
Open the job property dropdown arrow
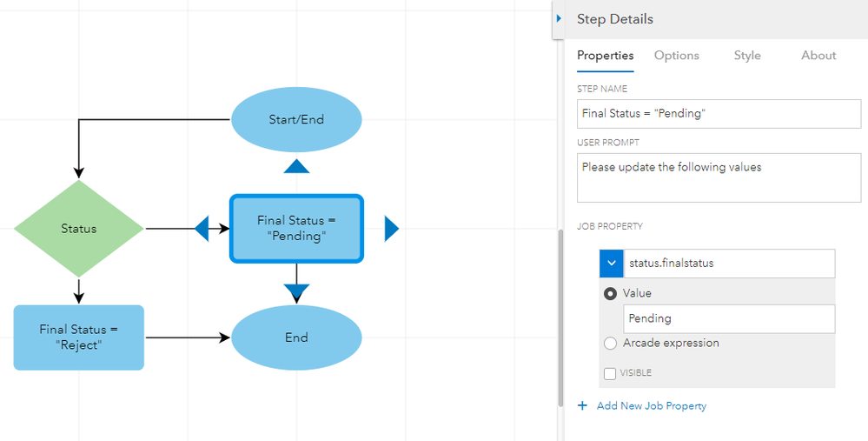coord(612,264)
